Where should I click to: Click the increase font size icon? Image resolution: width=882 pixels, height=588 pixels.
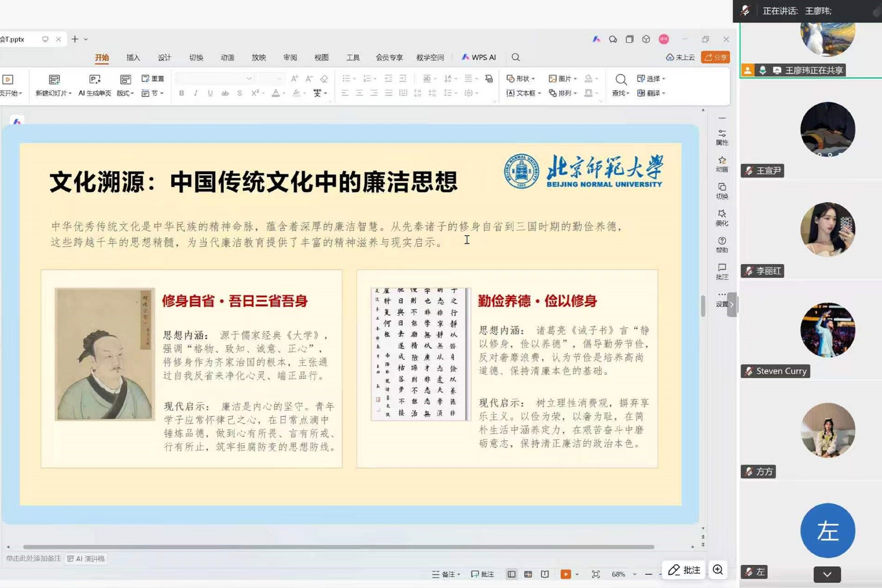coord(295,78)
